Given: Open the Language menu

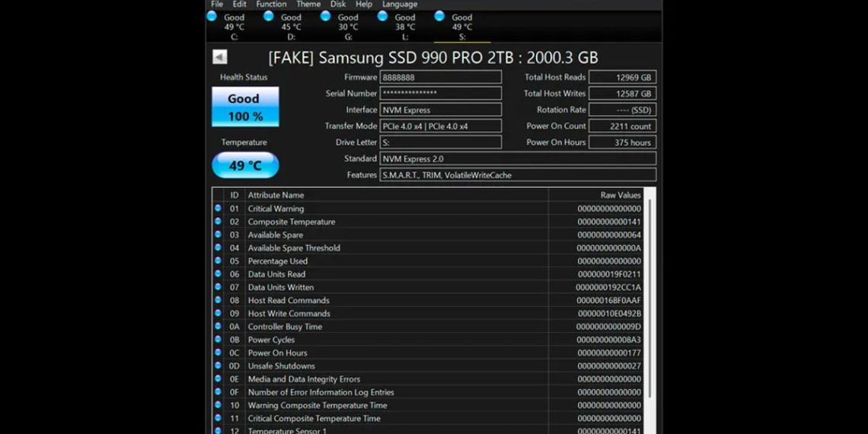Looking at the screenshot, I should tap(400, 4).
